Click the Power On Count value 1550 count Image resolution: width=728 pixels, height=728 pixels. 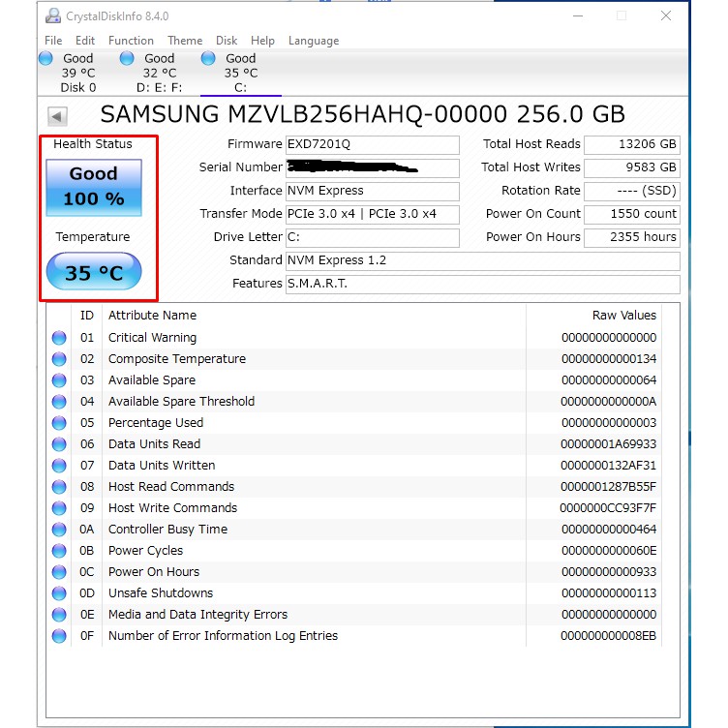pos(632,214)
